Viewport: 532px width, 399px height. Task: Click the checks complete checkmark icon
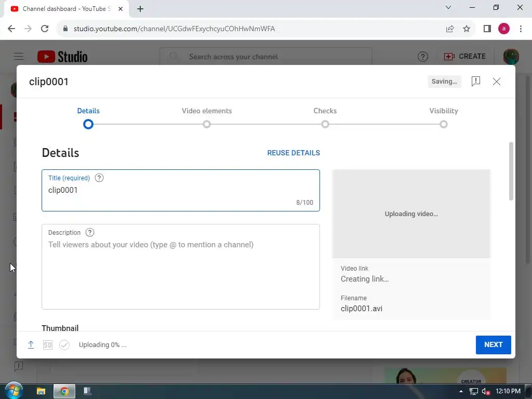pos(64,345)
